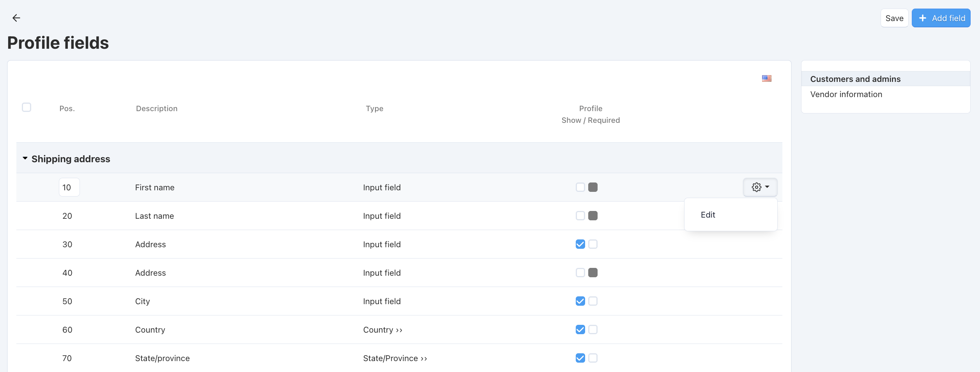980x372 pixels.
Task: Toggle Show checkbox for First name
Action: tap(580, 187)
